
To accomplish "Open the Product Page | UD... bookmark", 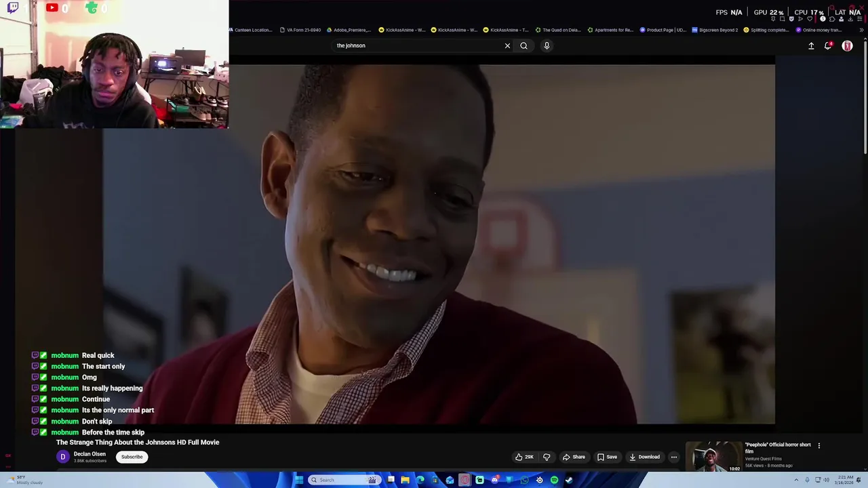I will (663, 30).
